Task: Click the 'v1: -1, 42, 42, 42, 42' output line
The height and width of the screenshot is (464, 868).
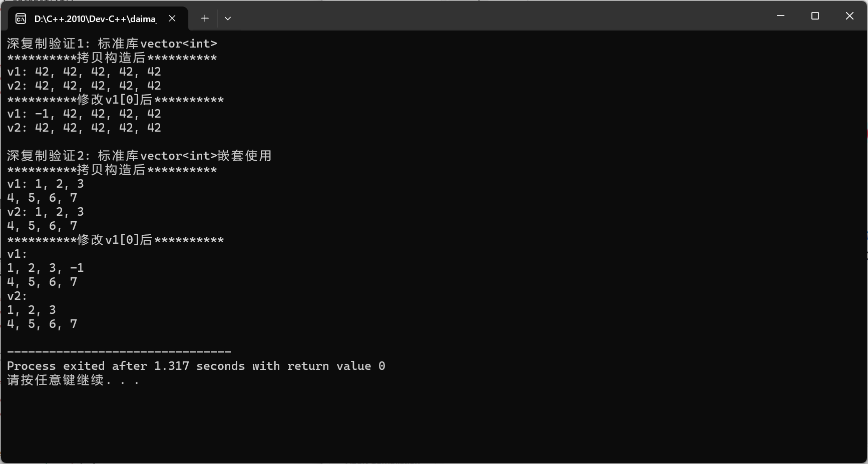Action: 84,114
